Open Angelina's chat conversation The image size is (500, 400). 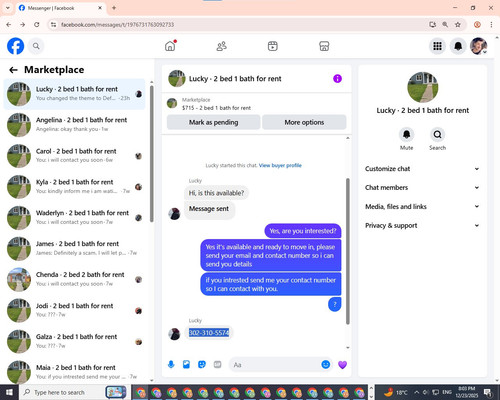tap(74, 124)
